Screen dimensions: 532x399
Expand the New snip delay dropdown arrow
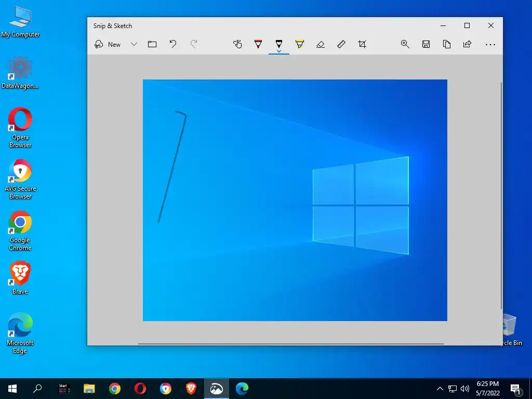tap(134, 44)
